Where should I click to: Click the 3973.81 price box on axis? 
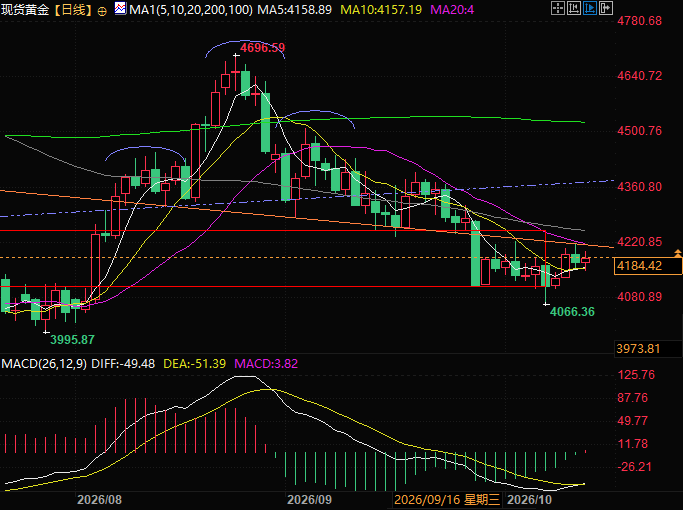[x=648, y=348]
